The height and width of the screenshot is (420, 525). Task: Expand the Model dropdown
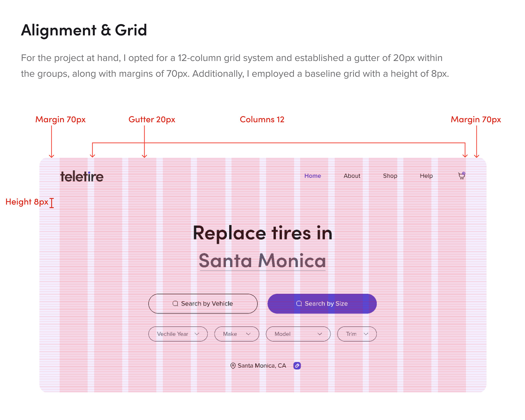(x=298, y=334)
